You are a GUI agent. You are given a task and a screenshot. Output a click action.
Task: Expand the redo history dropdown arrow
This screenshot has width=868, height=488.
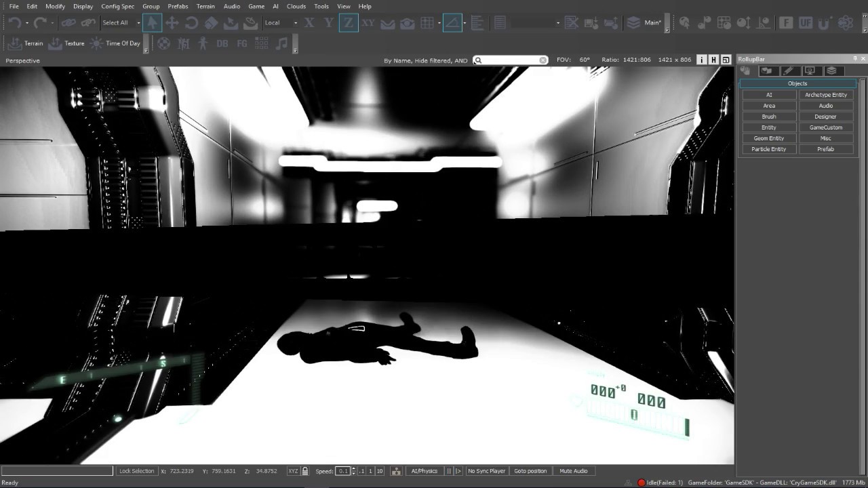pyautogui.click(x=52, y=23)
